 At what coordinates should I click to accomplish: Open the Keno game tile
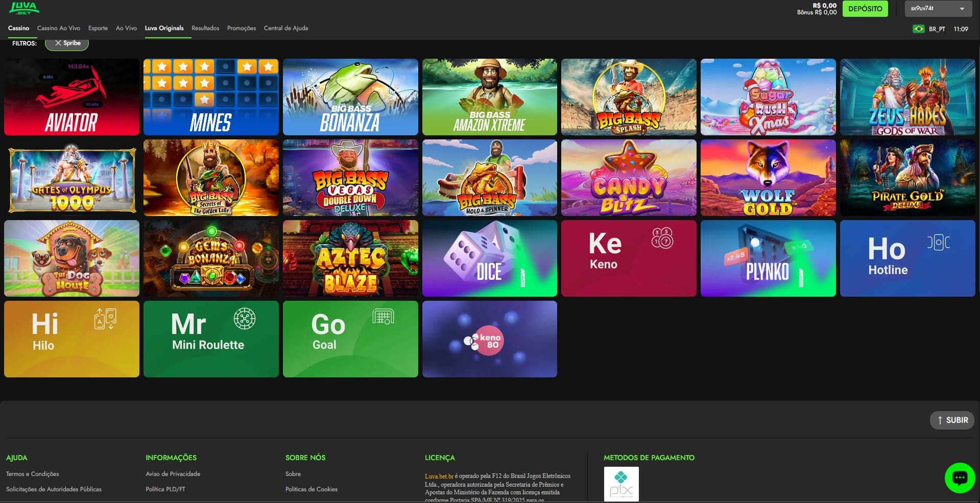click(x=629, y=258)
